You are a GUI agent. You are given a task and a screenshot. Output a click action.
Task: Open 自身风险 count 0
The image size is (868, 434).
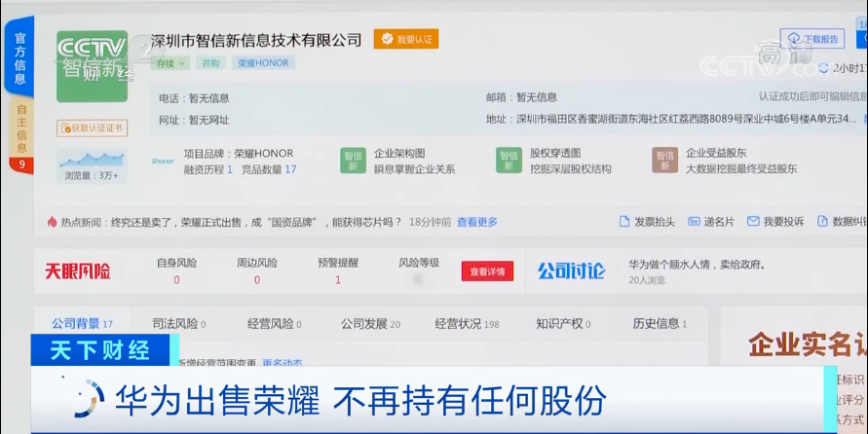(176, 279)
